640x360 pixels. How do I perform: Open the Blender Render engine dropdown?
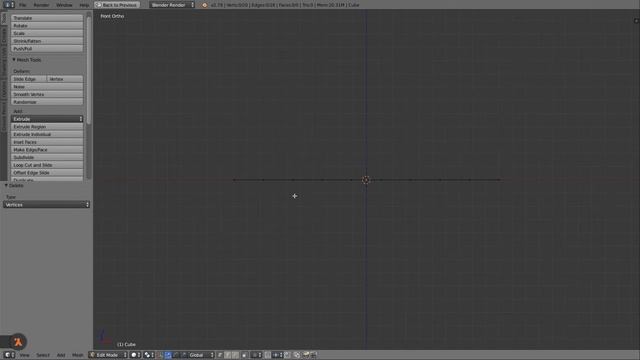click(x=172, y=5)
